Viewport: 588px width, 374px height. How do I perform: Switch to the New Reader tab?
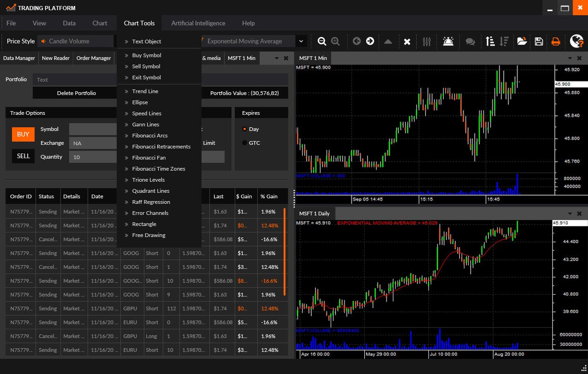click(x=56, y=58)
